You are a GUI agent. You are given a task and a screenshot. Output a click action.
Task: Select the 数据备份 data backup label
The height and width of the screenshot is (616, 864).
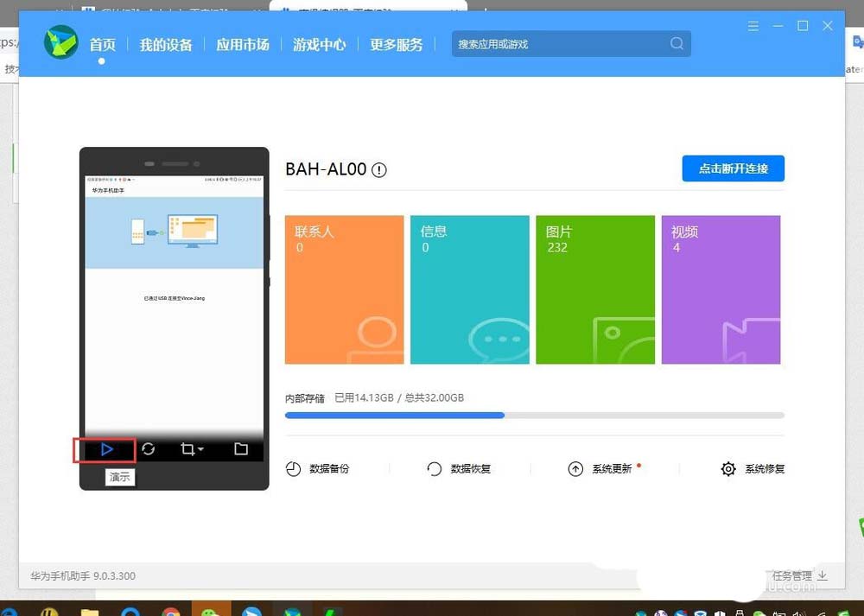pos(329,469)
